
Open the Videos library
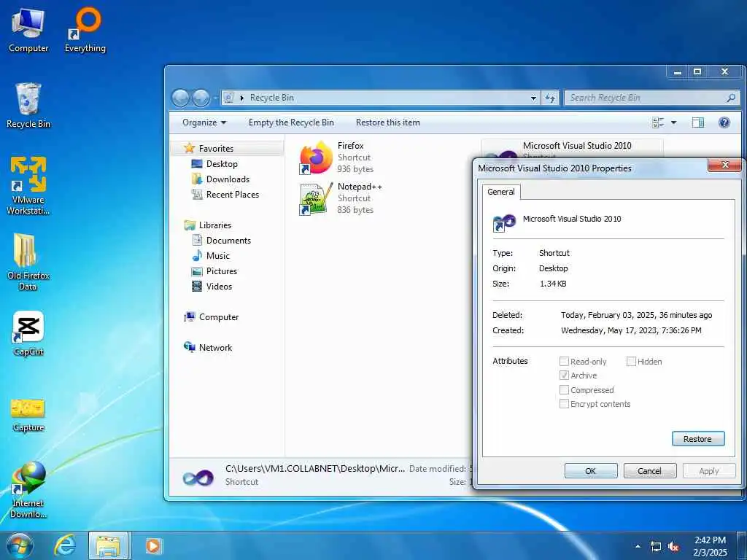point(219,286)
